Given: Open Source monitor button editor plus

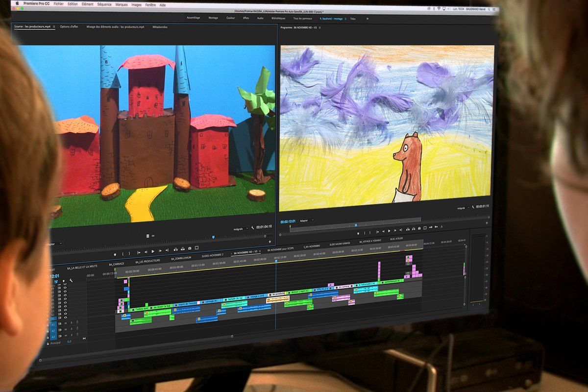Looking at the screenshot, I should [270, 242].
